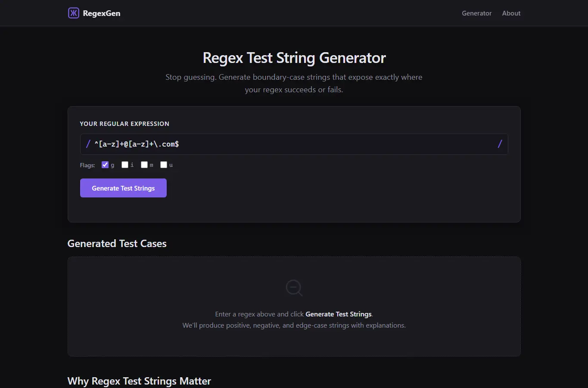This screenshot has height=388, width=588.
Task: Click the 'We'll produce positive, negative' text
Action: [294, 325]
